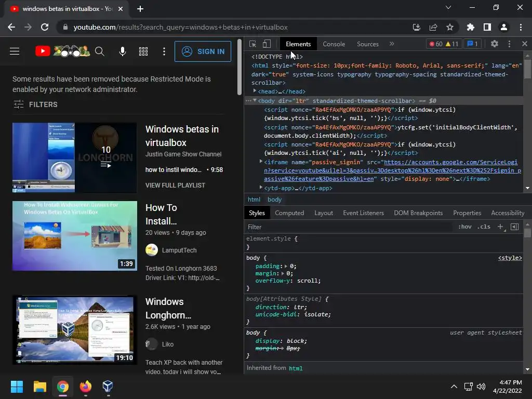
Task: Toggle the .cls element classes panel
Action: pyautogui.click(x=484, y=227)
